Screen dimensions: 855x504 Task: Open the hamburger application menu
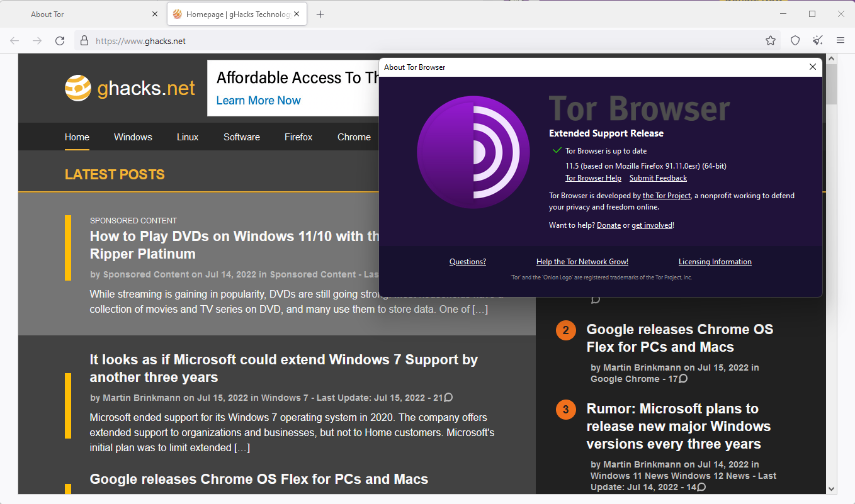point(840,41)
